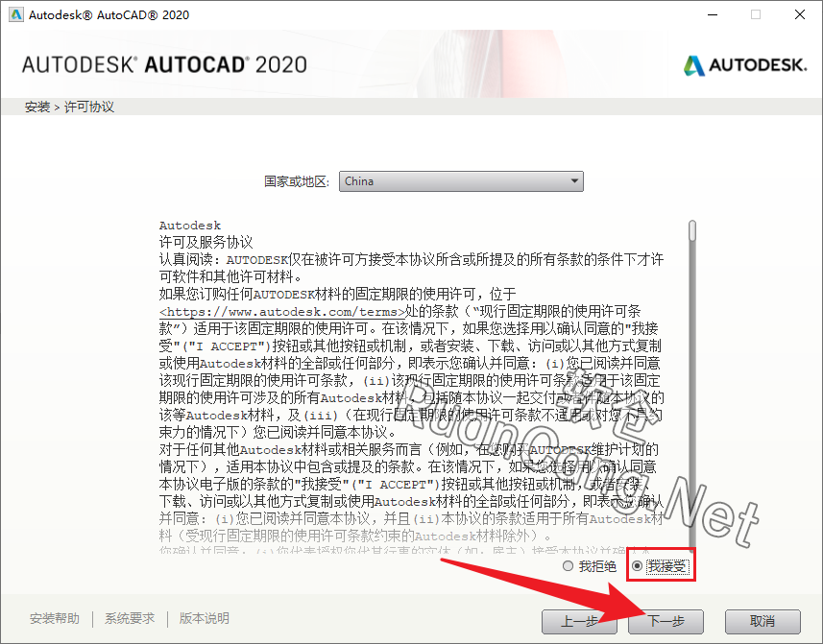The image size is (823, 644).
Task: Minimize the AutoCAD installer window
Action: pos(712,14)
